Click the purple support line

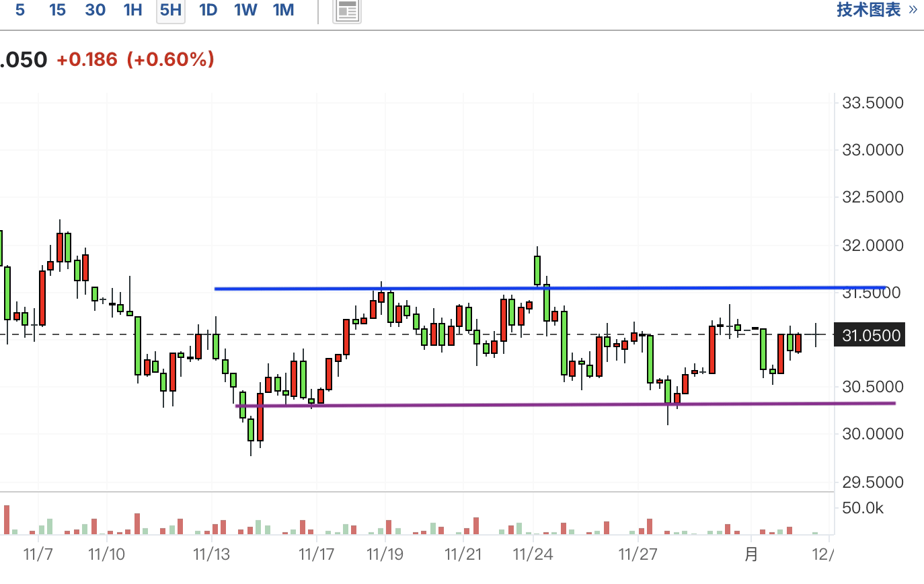[565, 404]
